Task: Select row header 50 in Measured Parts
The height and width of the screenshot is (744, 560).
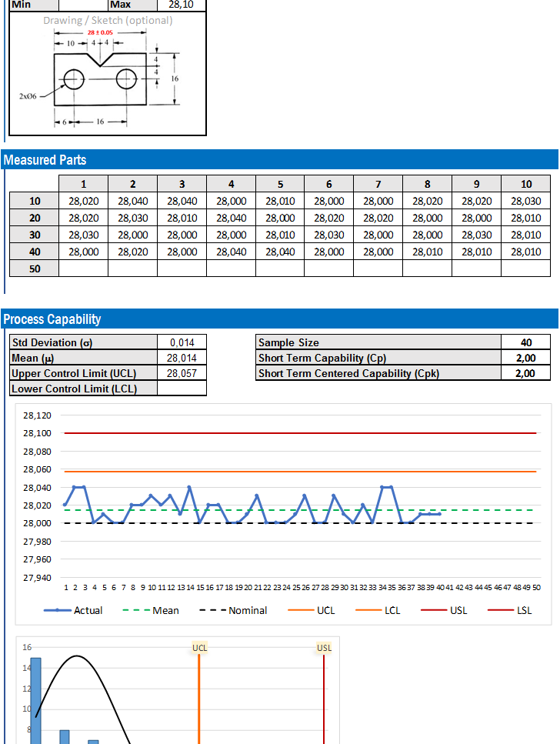Action: pos(34,269)
